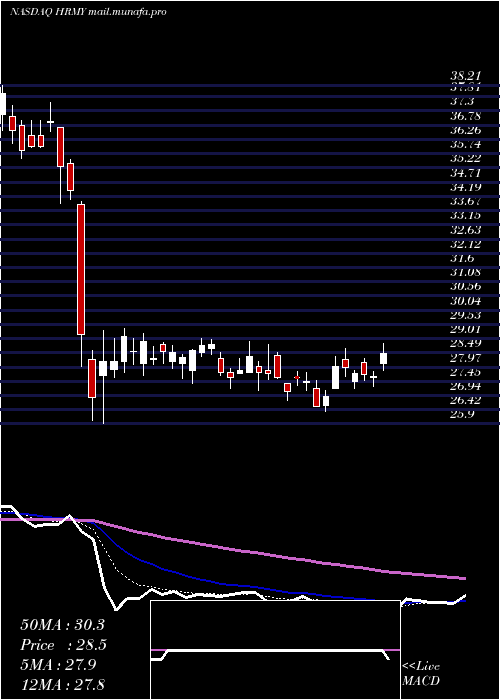Click the <<Live MACD label
The image size is (500, 700).
tap(421, 674)
